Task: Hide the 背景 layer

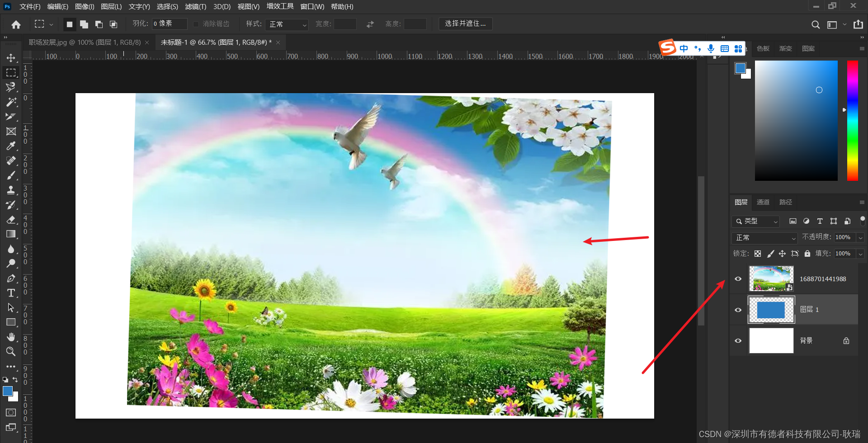Action: coord(738,340)
